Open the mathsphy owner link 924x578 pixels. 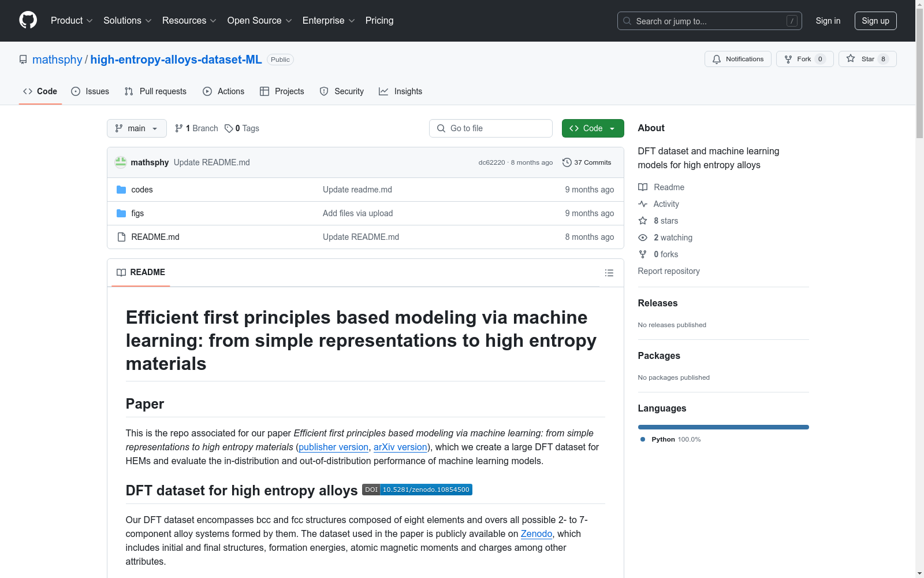tap(57, 60)
